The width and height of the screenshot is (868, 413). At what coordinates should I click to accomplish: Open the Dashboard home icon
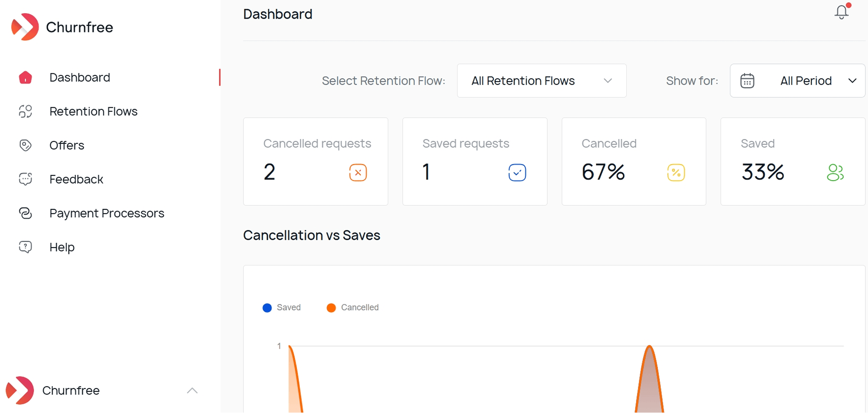(26, 77)
